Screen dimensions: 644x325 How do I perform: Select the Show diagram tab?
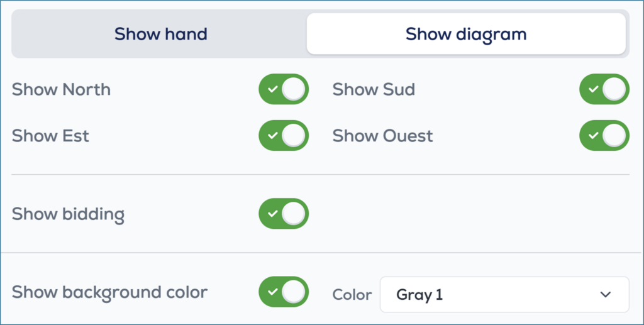[x=465, y=34]
